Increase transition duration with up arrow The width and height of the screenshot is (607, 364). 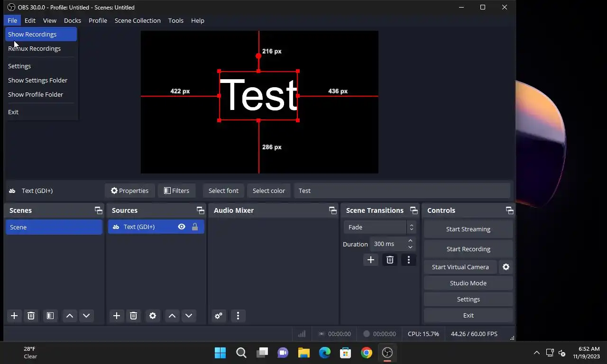(410, 241)
